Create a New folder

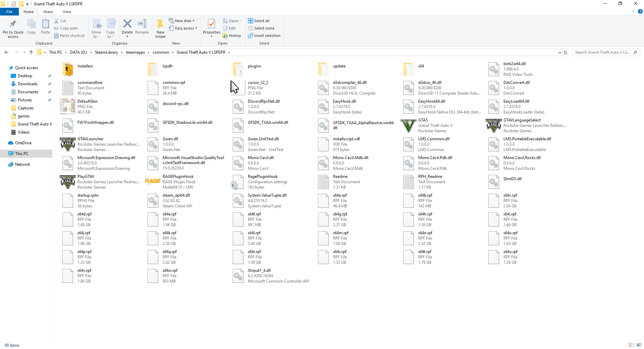160,28
